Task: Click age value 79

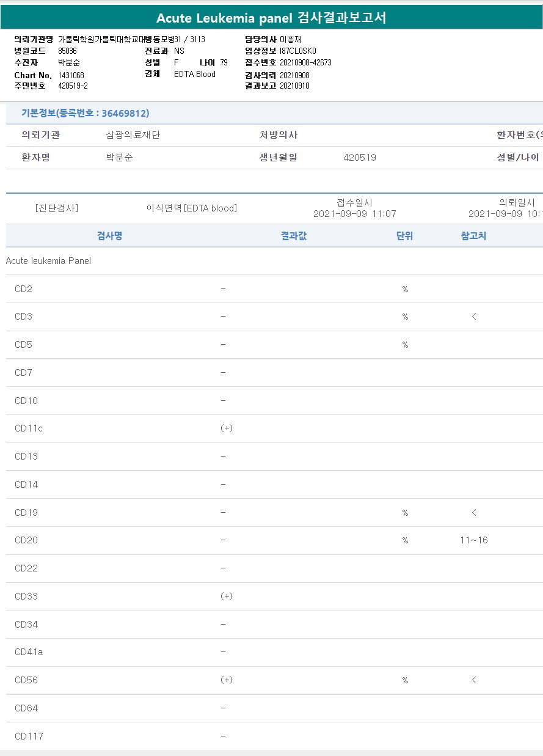Action: 224,62
